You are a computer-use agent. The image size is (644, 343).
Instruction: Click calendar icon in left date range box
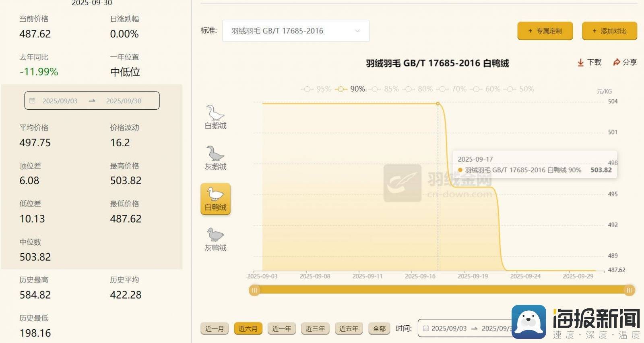(x=33, y=101)
